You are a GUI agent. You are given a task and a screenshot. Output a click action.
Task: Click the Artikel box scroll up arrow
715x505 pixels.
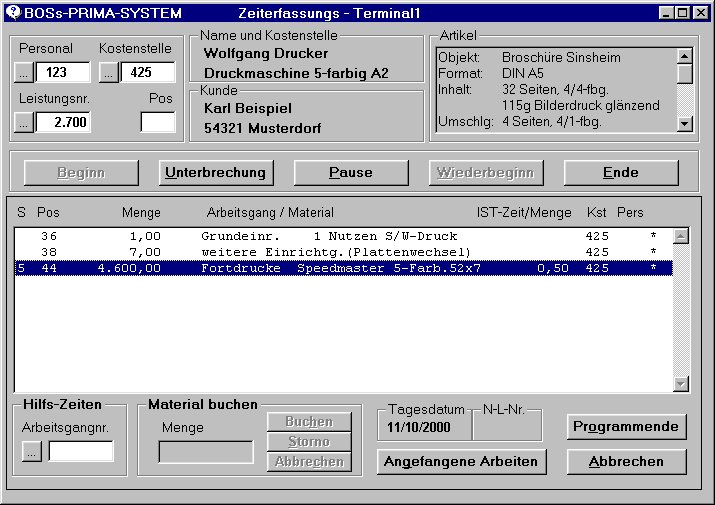(684, 56)
